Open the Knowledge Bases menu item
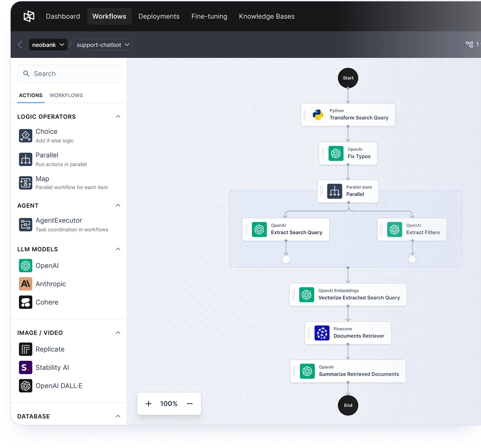The width and height of the screenshot is (481, 448). [x=267, y=16]
